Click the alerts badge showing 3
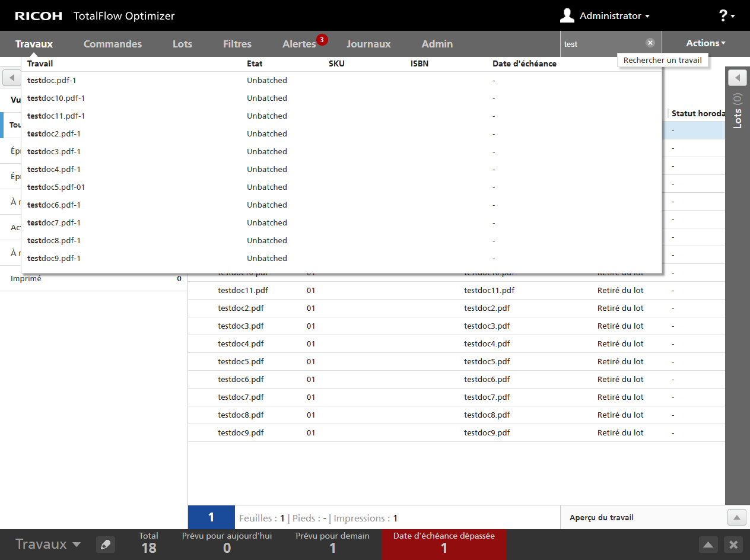Screen dimensions: 750x560 pyautogui.click(x=322, y=40)
